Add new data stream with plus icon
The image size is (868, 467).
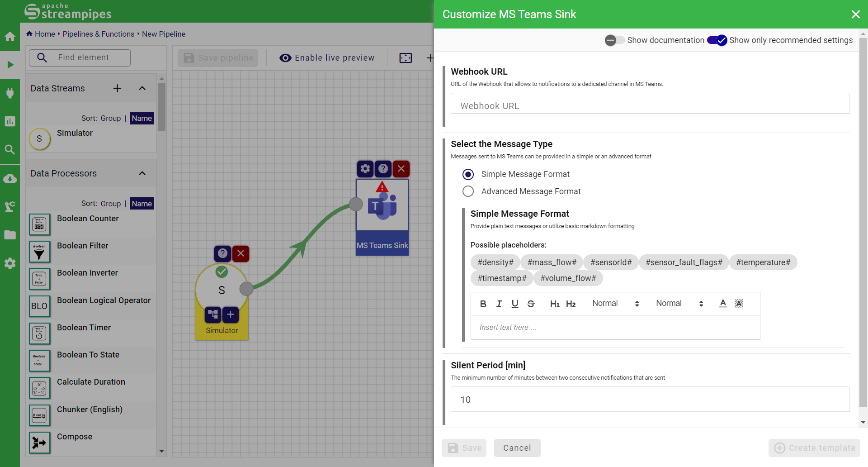pyautogui.click(x=117, y=88)
